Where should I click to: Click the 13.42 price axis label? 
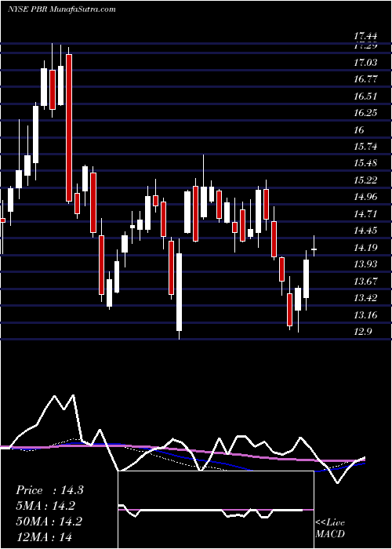coord(365,298)
